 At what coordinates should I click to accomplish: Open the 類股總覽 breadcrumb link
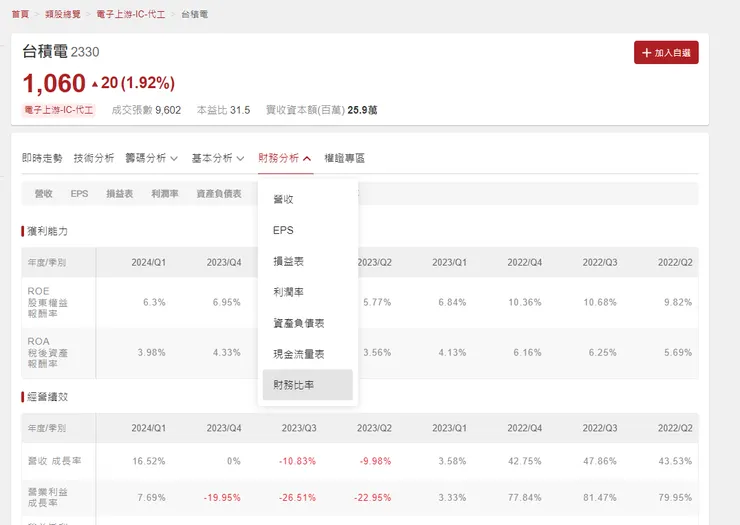(63, 14)
